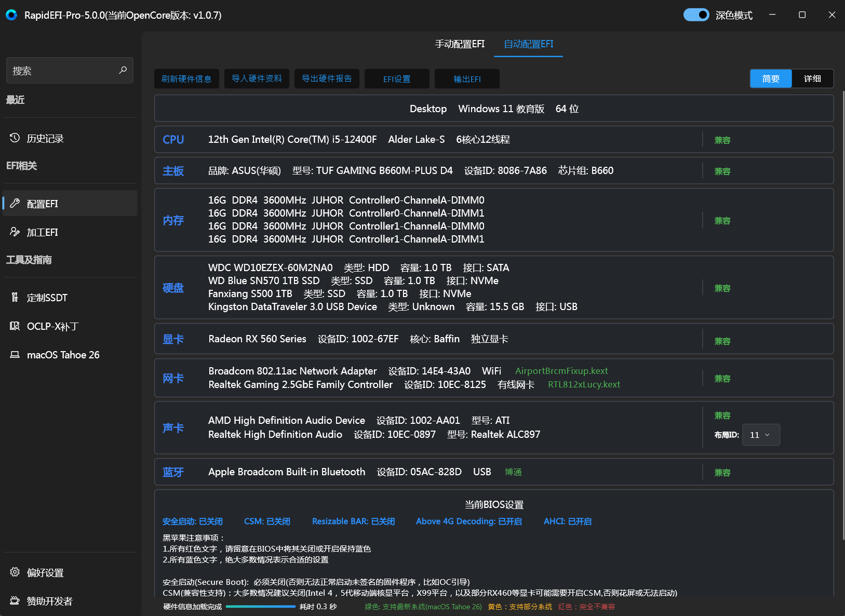Click the 博通 label in Bluetooth row

[513, 472]
